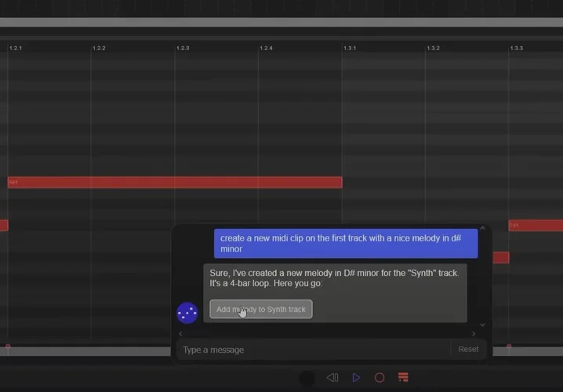This screenshot has height=392, width=563.
Task: Click the Record circle button
Action: (380, 378)
